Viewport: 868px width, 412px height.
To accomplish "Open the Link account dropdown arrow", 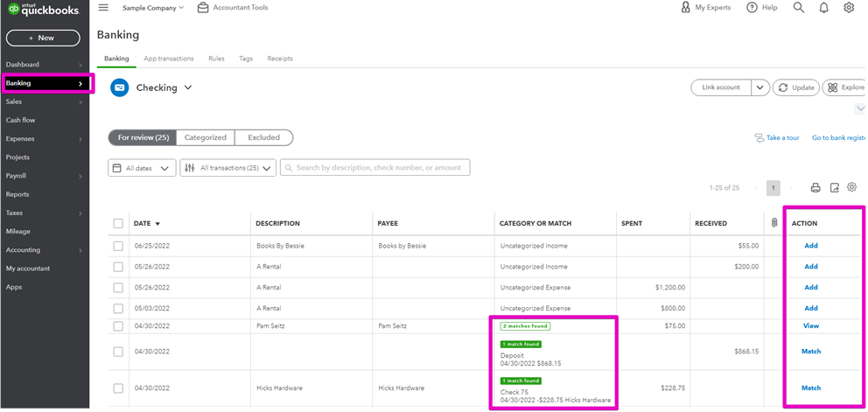I will [x=760, y=87].
